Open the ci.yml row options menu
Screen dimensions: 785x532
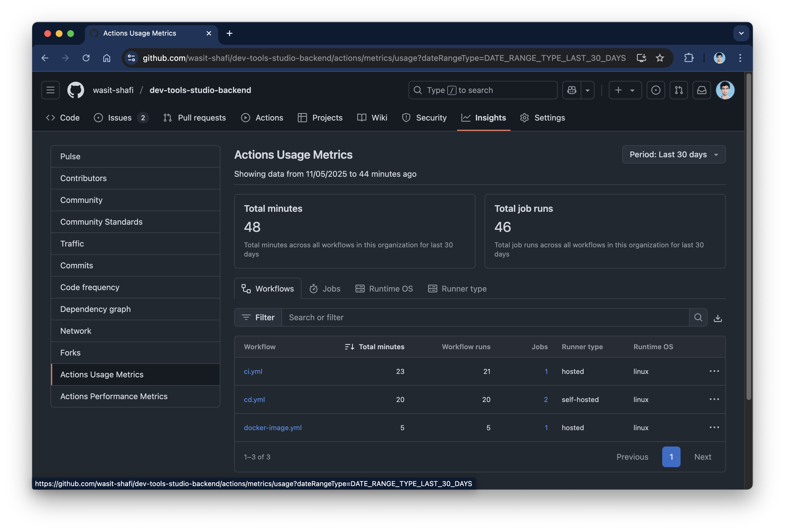714,371
